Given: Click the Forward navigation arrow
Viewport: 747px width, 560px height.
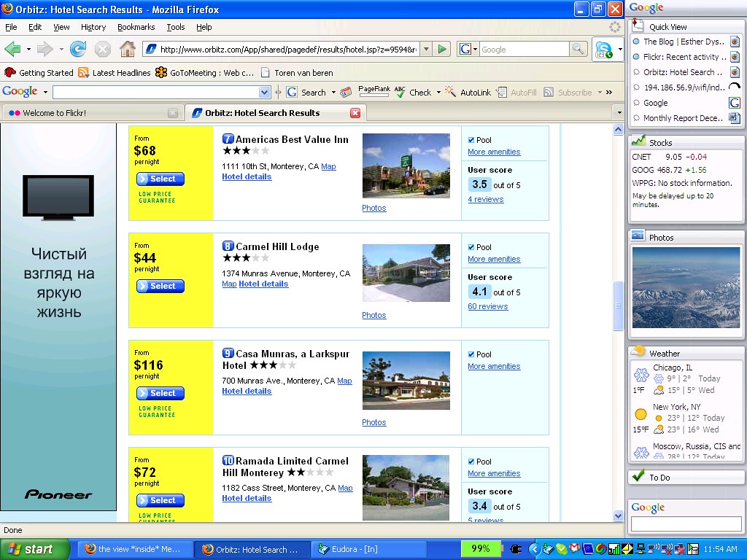Looking at the screenshot, I should click(x=44, y=49).
